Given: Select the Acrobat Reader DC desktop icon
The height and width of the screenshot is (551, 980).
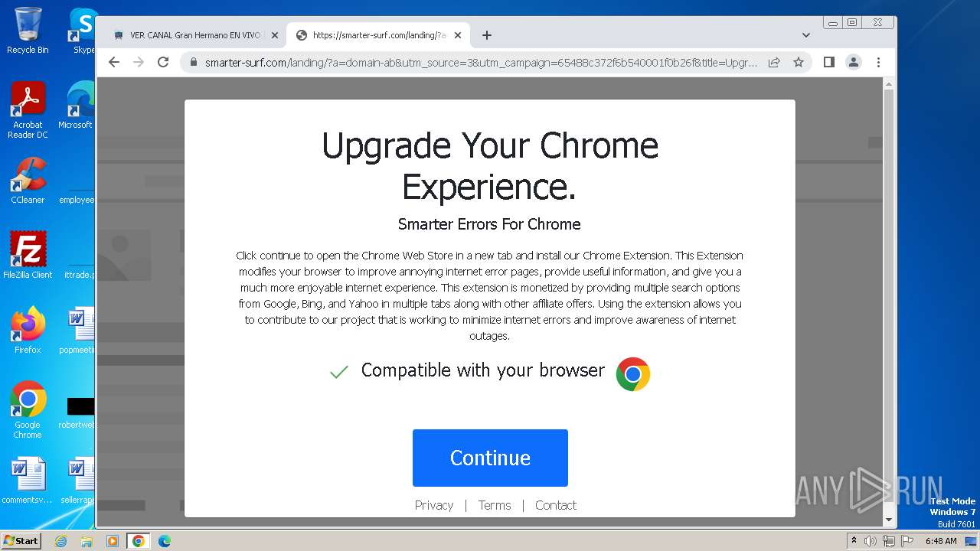Looking at the screenshot, I should pyautogui.click(x=28, y=110).
